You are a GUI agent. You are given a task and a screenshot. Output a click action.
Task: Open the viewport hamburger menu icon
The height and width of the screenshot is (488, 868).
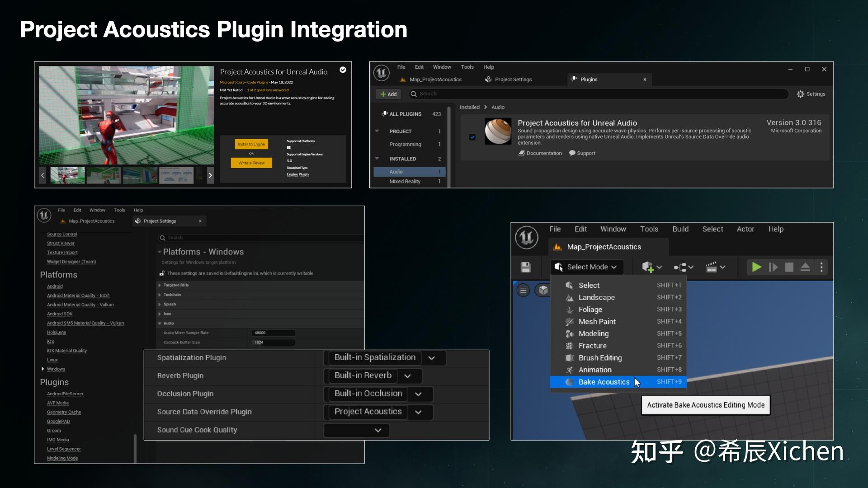(523, 290)
